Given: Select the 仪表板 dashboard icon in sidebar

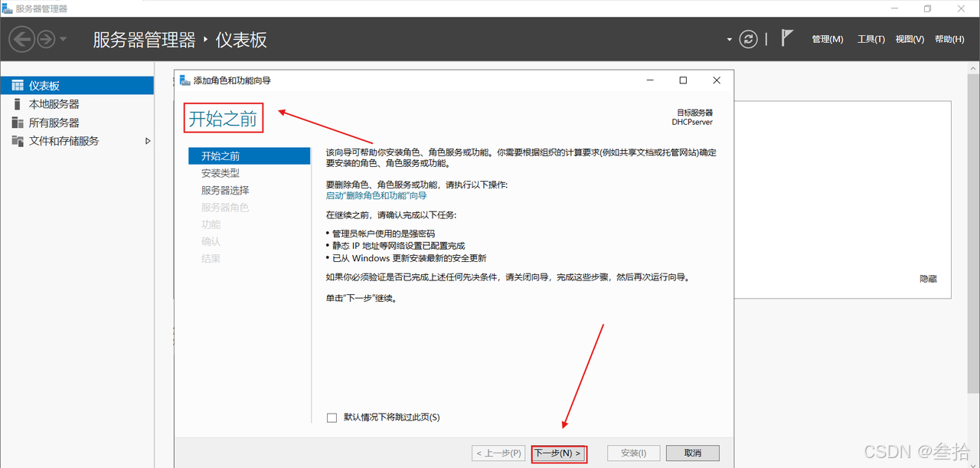Looking at the screenshot, I should point(18,86).
